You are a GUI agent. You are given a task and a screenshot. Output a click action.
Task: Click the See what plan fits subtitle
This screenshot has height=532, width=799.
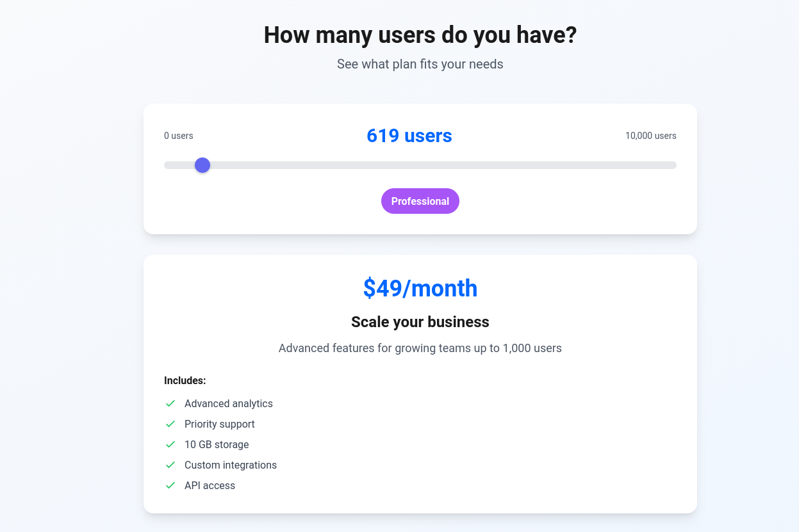pyautogui.click(x=420, y=64)
